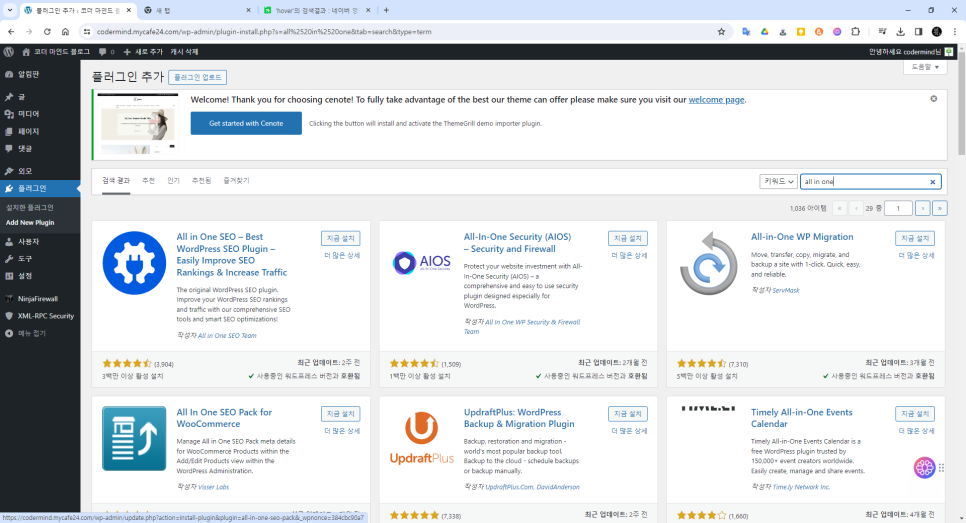Select the 즐겨찾기 tab

236,180
